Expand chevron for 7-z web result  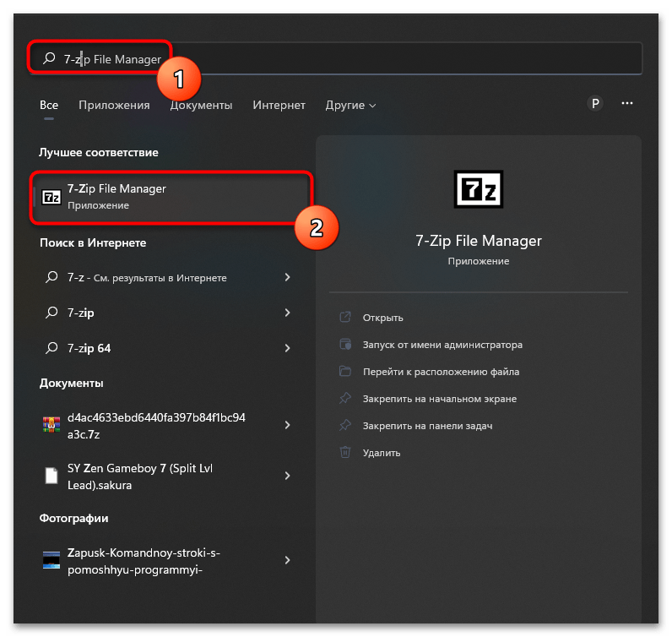pos(287,278)
